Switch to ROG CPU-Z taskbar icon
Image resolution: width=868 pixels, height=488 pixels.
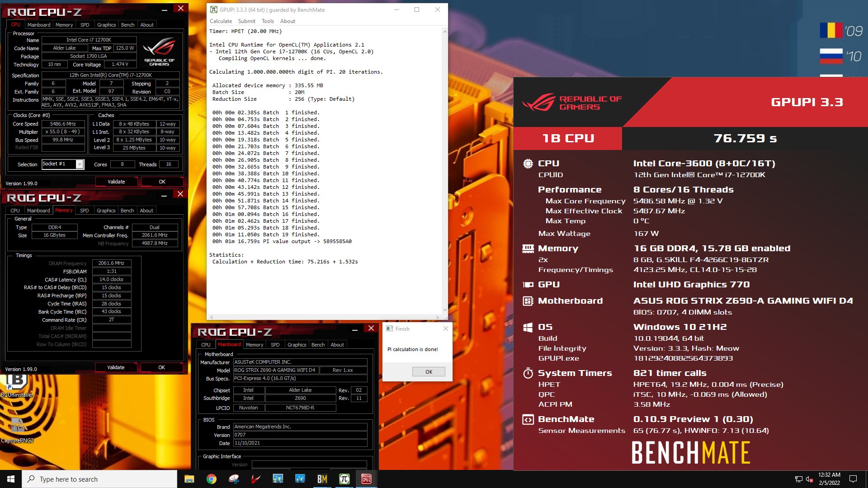pyautogui.click(x=366, y=479)
